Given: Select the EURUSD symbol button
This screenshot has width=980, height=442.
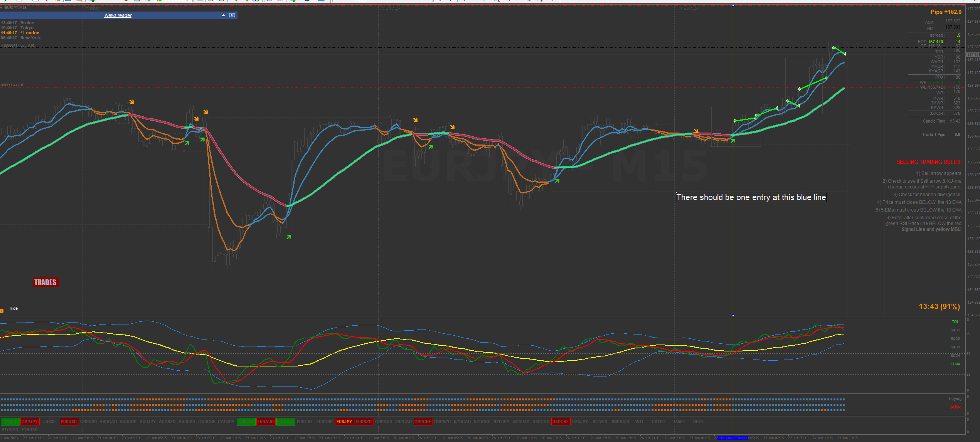Looking at the screenshot, I should [69, 422].
